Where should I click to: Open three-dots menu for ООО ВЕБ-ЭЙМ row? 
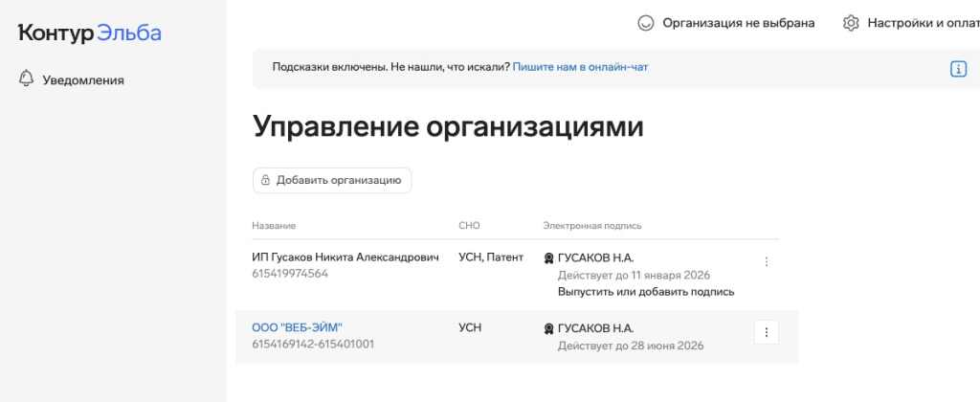tap(766, 331)
